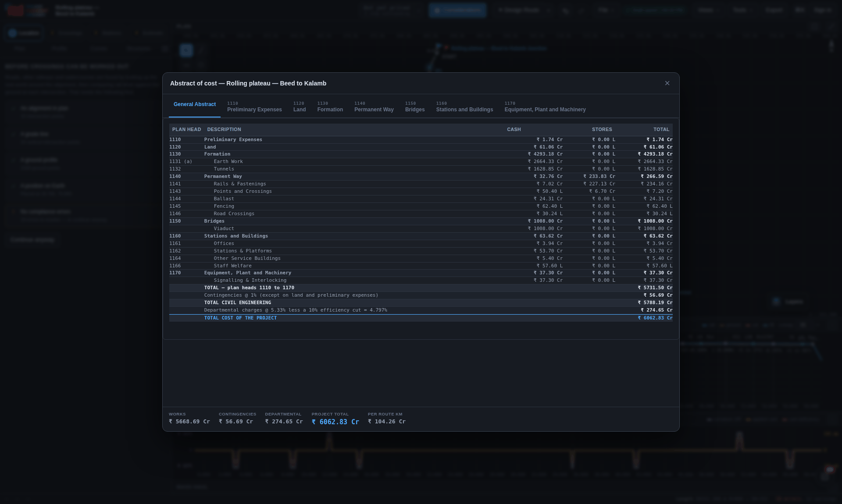Click footer Project Total ₹ 6062.83 Cr
The width and height of the screenshot is (842, 504).
[335, 422]
